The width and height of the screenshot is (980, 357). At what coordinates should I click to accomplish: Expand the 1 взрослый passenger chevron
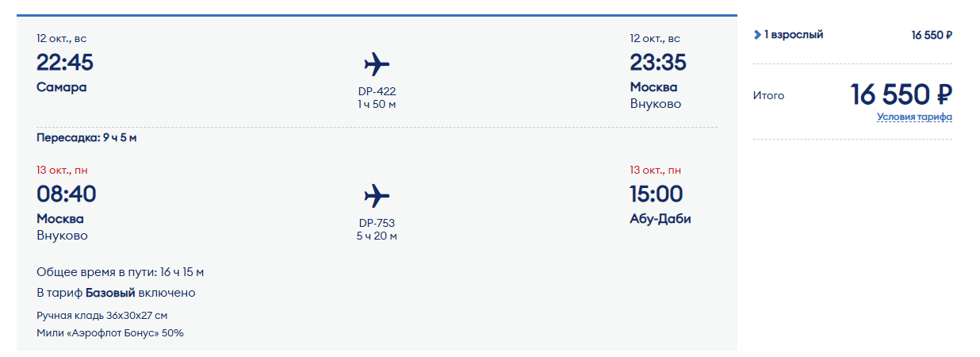pos(757,35)
